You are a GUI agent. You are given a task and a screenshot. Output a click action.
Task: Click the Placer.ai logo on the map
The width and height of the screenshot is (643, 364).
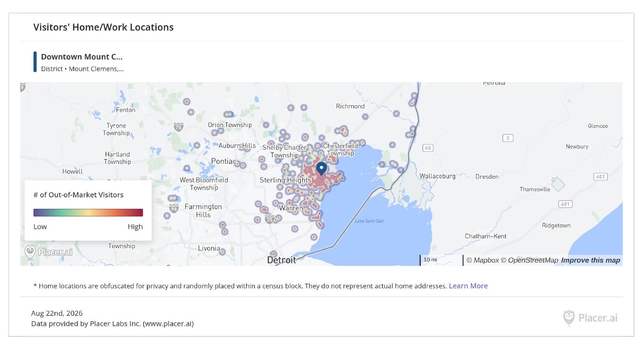click(x=49, y=252)
